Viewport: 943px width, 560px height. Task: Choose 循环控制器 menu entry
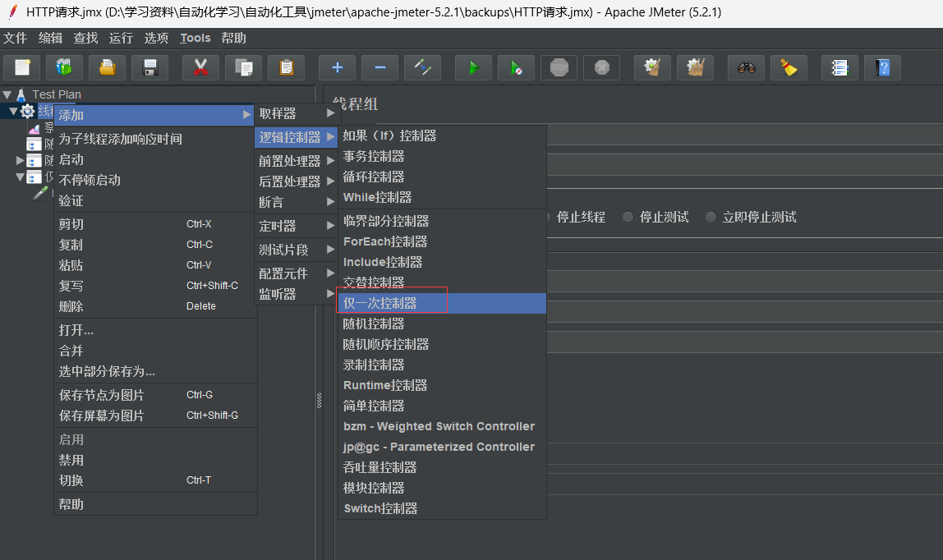click(x=442, y=177)
